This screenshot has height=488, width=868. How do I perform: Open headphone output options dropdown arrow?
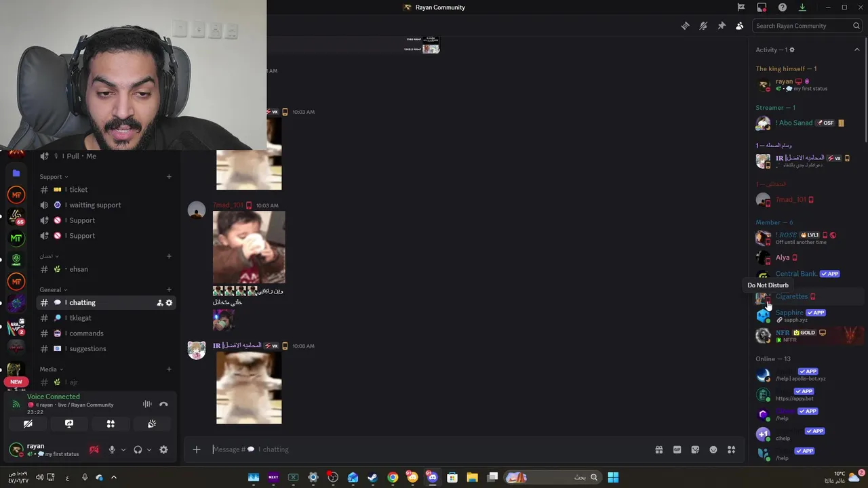coord(149,449)
